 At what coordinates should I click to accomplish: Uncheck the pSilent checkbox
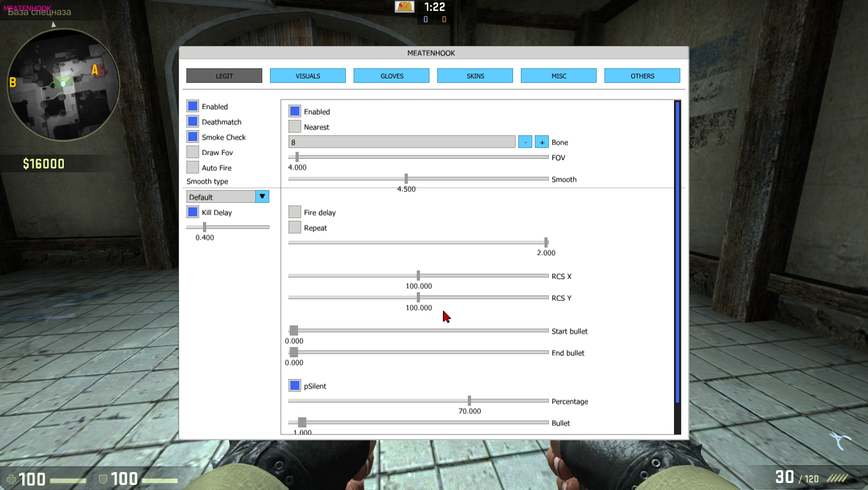[x=295, y=385]
